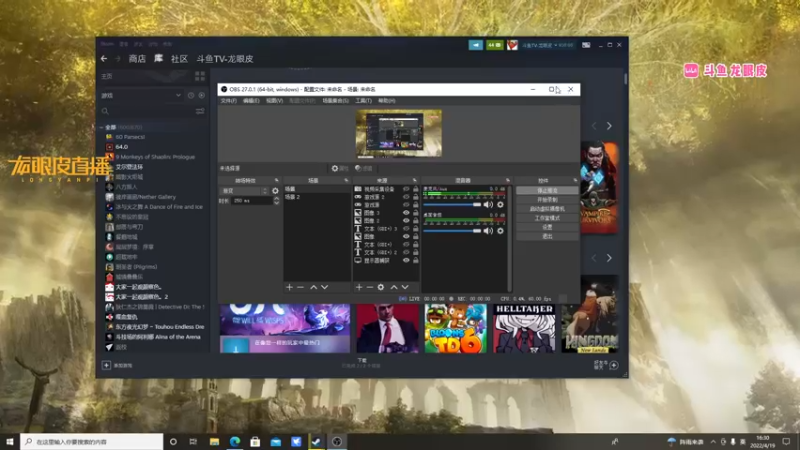Toggle lock on 视频采集设备 source
Screen dimensions: 800x450
pyautogui.click(x=416, y=189)
